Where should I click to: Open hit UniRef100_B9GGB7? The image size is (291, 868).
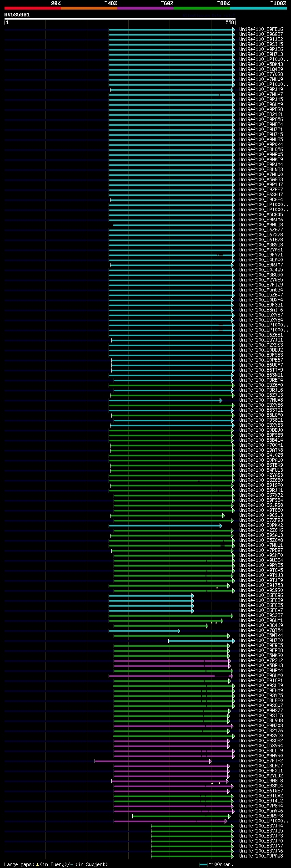tap(261, 34)
